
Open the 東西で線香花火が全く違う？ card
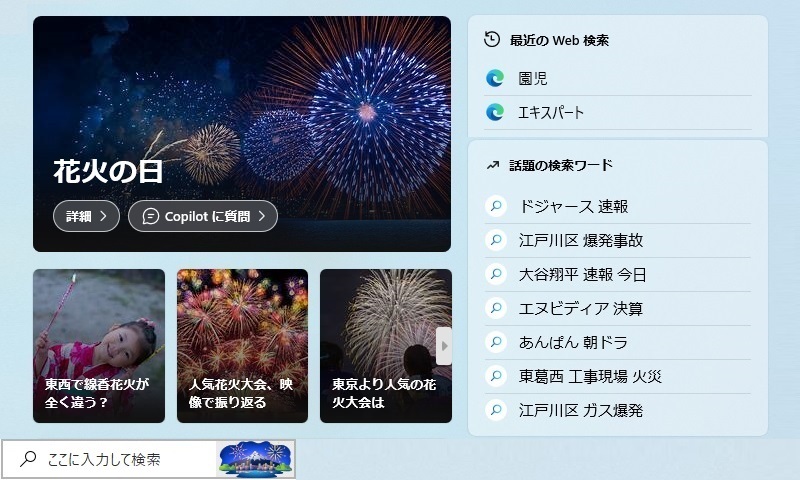coord(99,346)
